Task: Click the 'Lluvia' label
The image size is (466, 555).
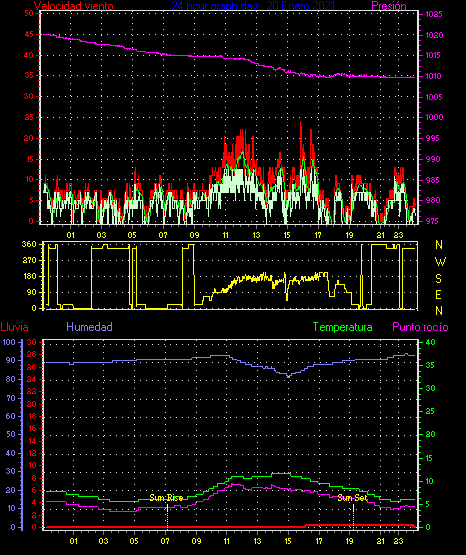Action: pos(14,327)
